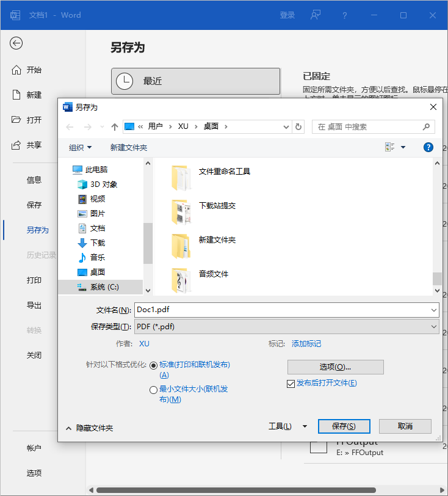Click 保存 in Word backstage menu

pyautogui.click(x=34, y=205)
